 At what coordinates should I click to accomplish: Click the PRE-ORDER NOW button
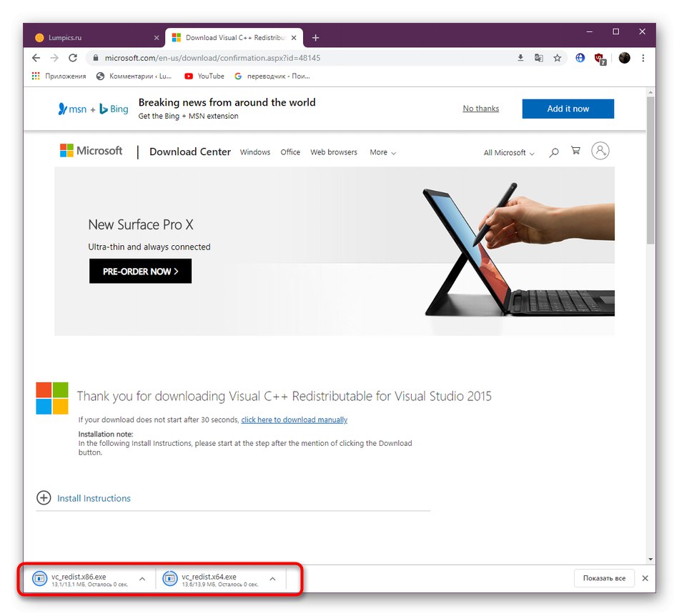tap(140, 271)
